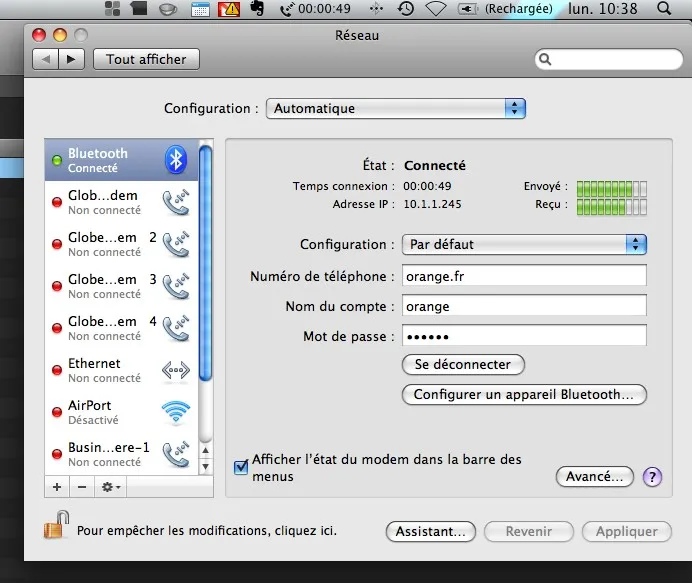This screenshot has height=583, width=692.
Task: Click the Numéro de téléphone field
Action: point(524,276)
